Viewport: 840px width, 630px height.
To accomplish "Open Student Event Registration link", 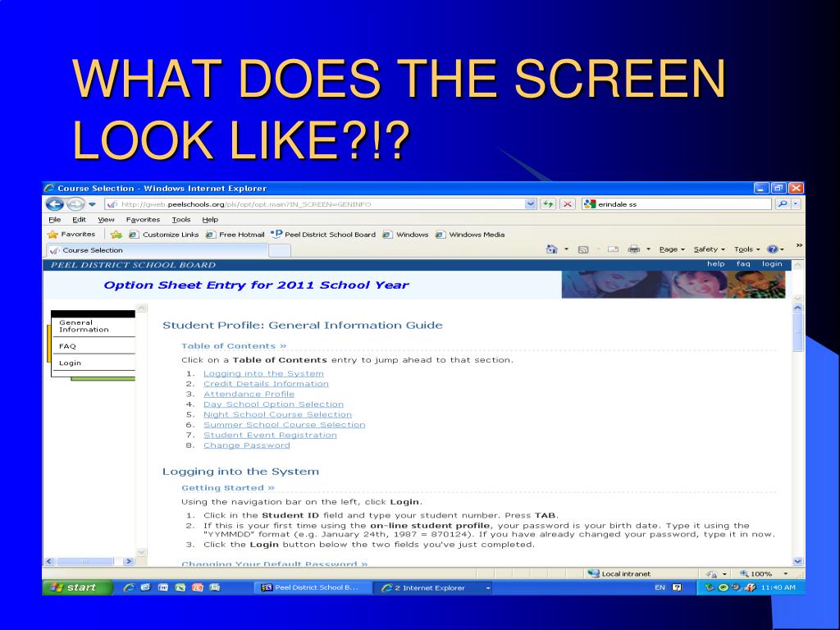I will 270,435.
